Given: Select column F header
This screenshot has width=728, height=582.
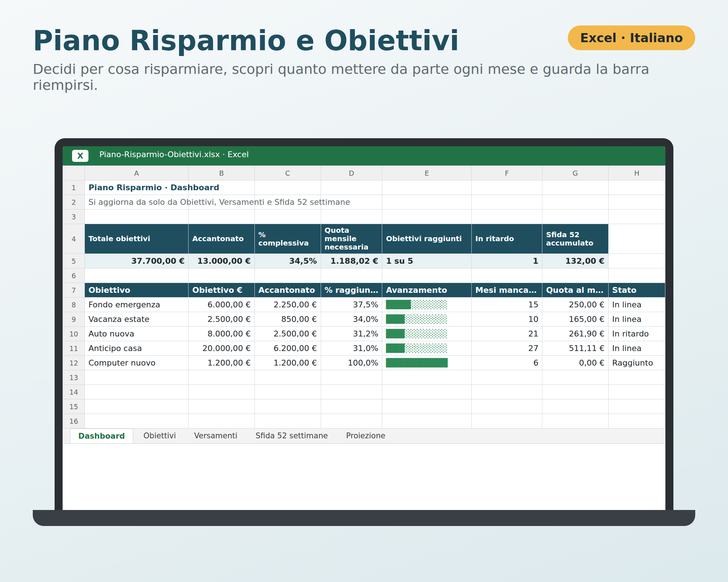Looking at the screenshot, I should tap(507, 173).
